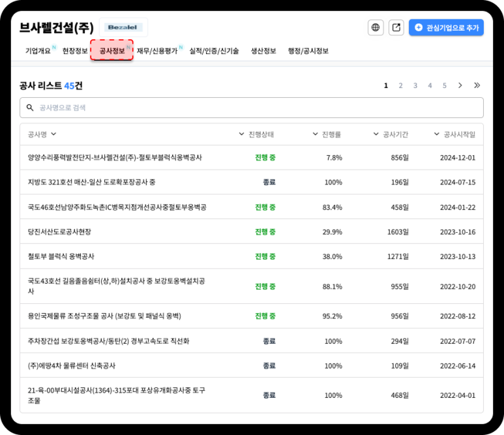Sort by 진행상태 column
This screenshot has height=435, width=504.
pyautogui.click(x=256, y=134)
